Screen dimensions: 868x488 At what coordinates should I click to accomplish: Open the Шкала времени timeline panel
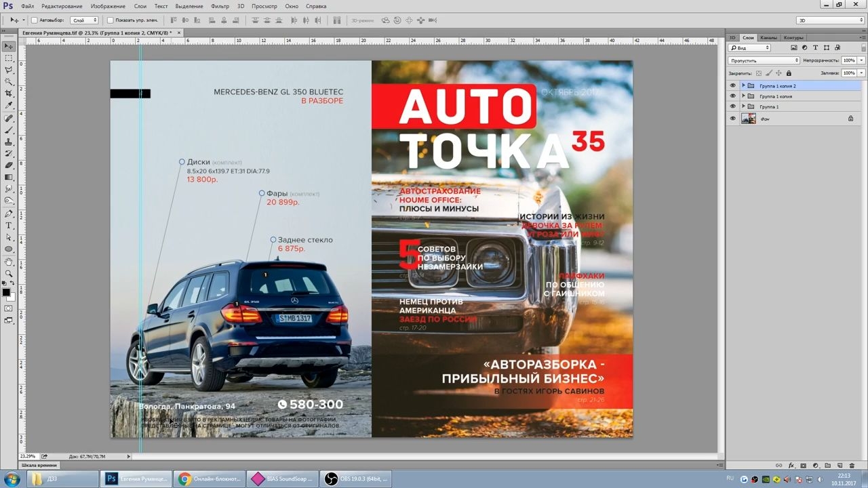pos(38,466)
